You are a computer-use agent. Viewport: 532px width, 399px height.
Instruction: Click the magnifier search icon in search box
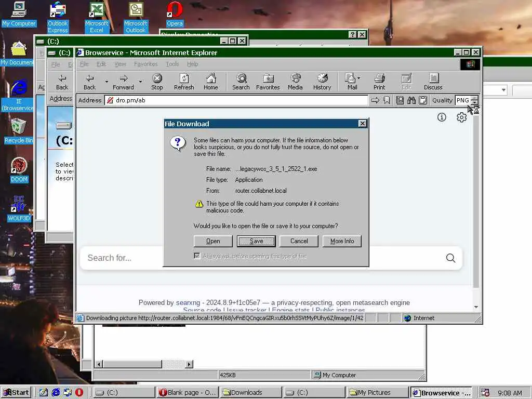pyautogui.click(x=450, y=258)
